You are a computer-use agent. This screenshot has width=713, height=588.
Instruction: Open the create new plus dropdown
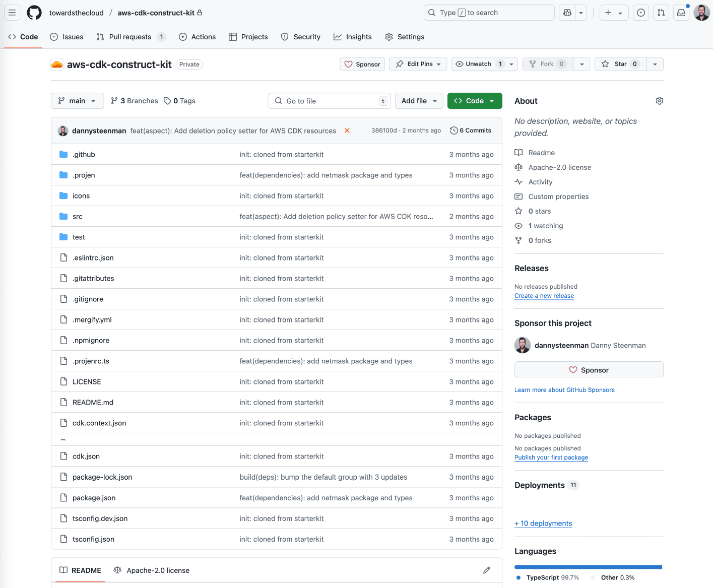pos(614,13)
